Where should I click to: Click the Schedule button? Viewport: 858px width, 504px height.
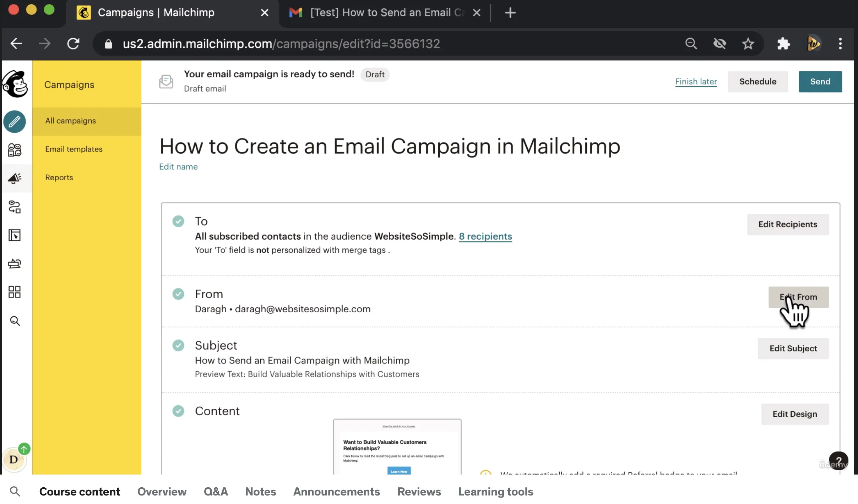[757, 82]
